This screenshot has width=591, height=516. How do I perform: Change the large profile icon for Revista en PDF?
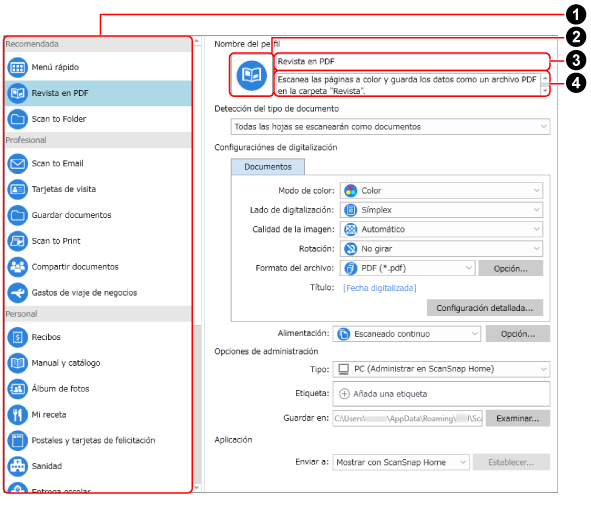coord(251,75)
